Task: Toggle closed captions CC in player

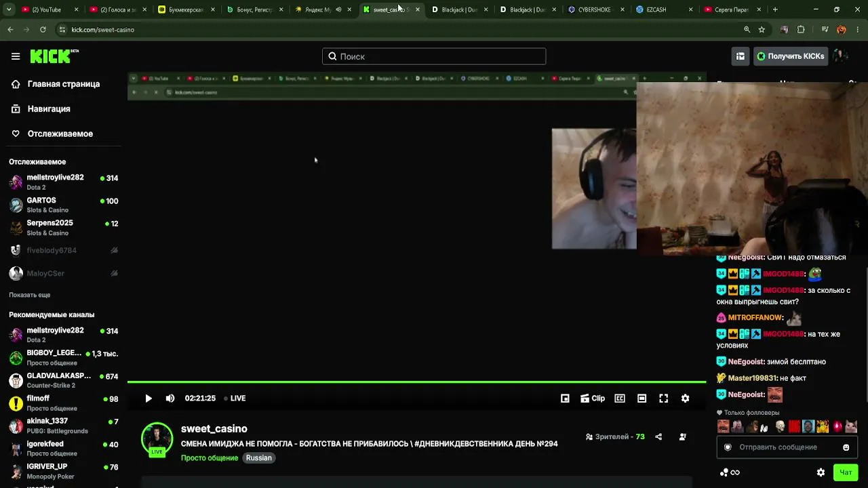Action: pyautogui.click(x=620, y=399)
